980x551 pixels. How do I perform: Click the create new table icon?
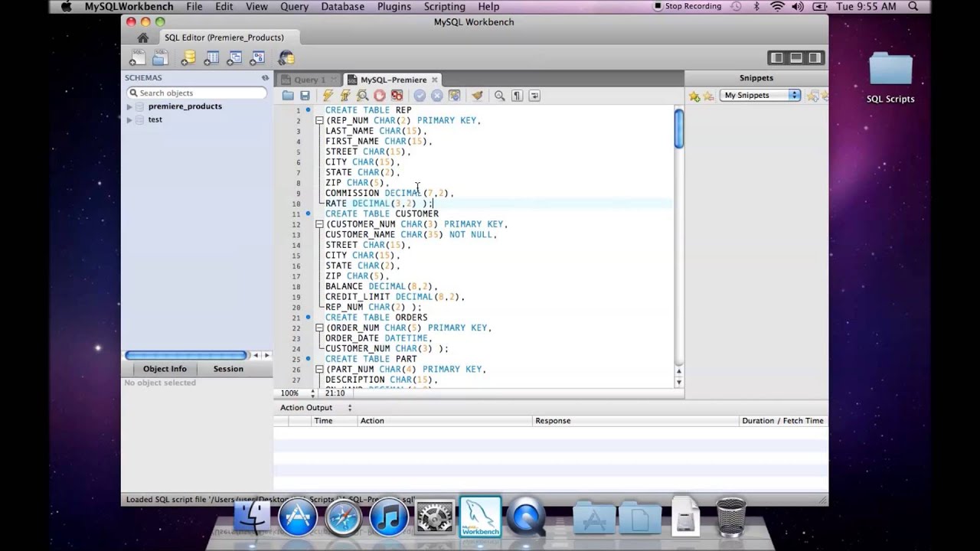211,57
